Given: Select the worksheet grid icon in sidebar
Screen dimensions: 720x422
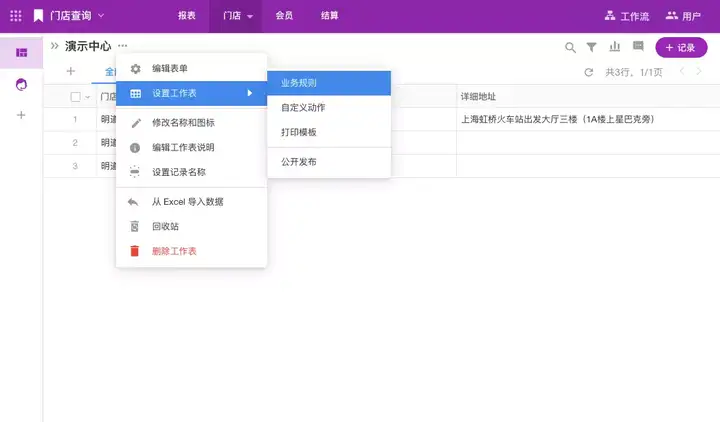Looking at the screenshot, I should (22, 53).
